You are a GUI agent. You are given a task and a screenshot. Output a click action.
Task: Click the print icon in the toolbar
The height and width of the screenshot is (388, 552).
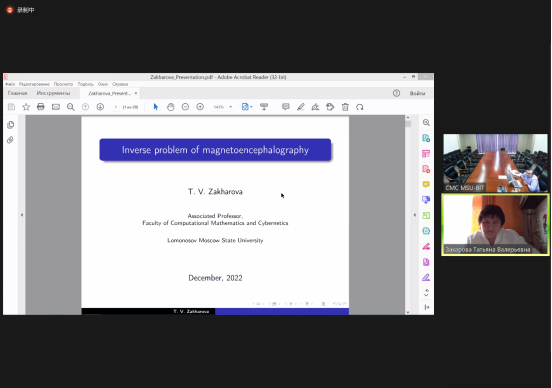click(41, 107)
